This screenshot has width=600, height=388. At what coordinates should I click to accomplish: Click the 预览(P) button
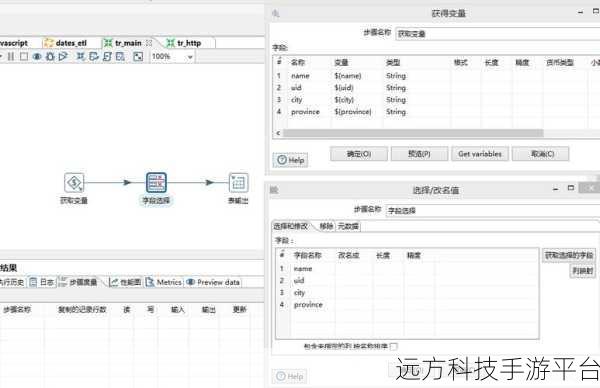(419, 154)
